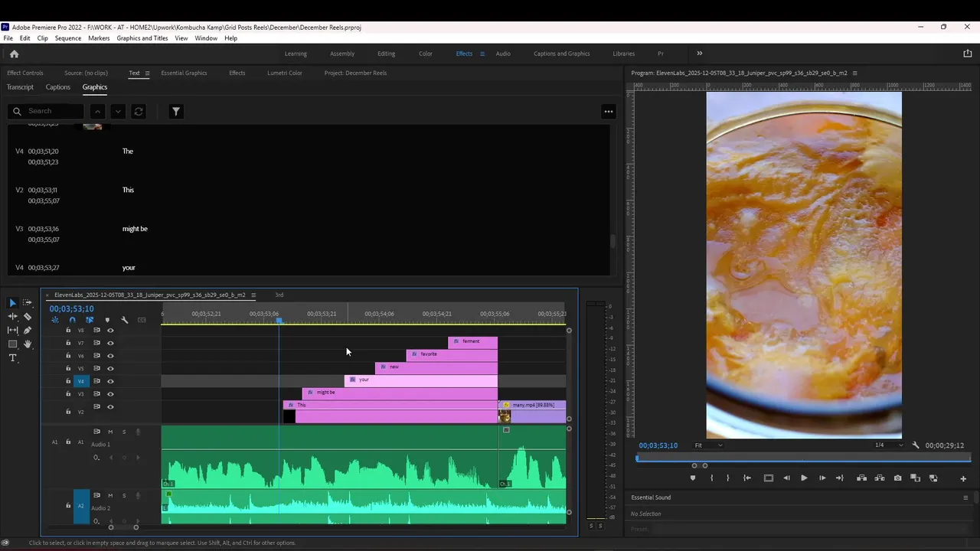Select the Type tool
The width and height of the screenshot is (980, 551).
pyautogui.click(x=12, y=358)
